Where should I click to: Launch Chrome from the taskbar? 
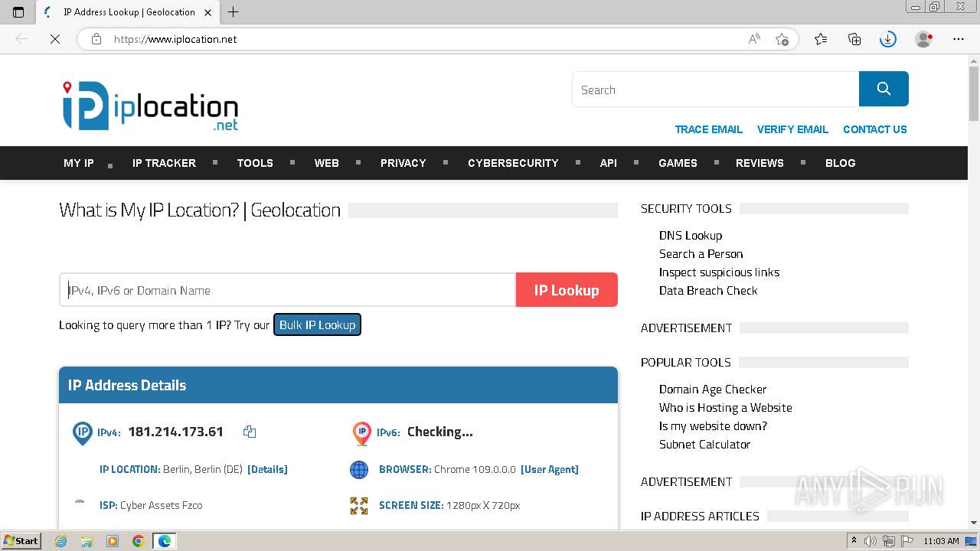(139, 541)
